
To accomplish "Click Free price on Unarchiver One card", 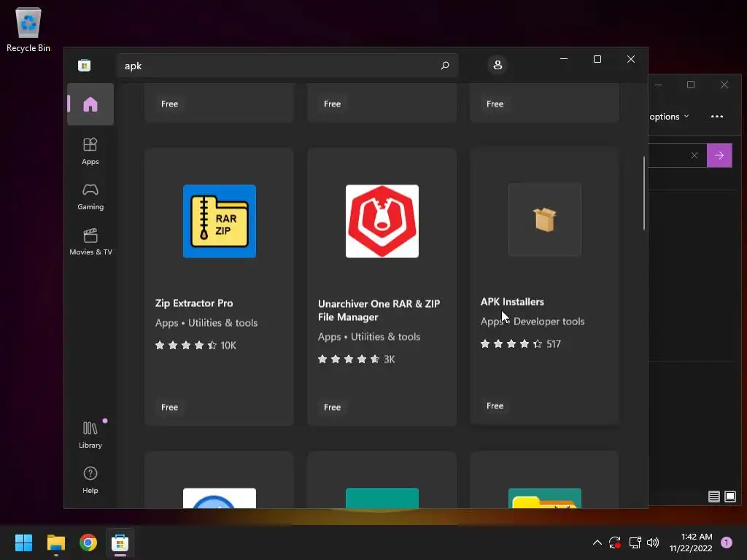I will tap(332, 407).
